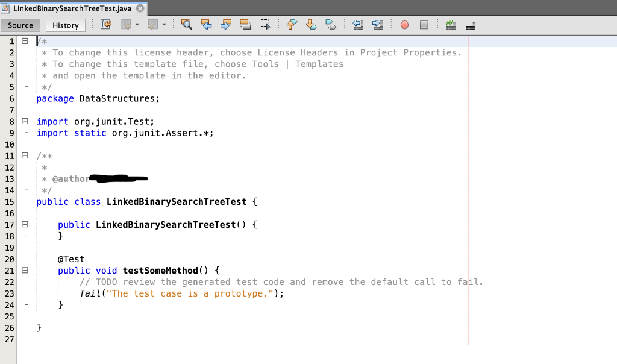Switch to History view
Image resolution: width=617 pixels, height=364 pixels.
66,25
